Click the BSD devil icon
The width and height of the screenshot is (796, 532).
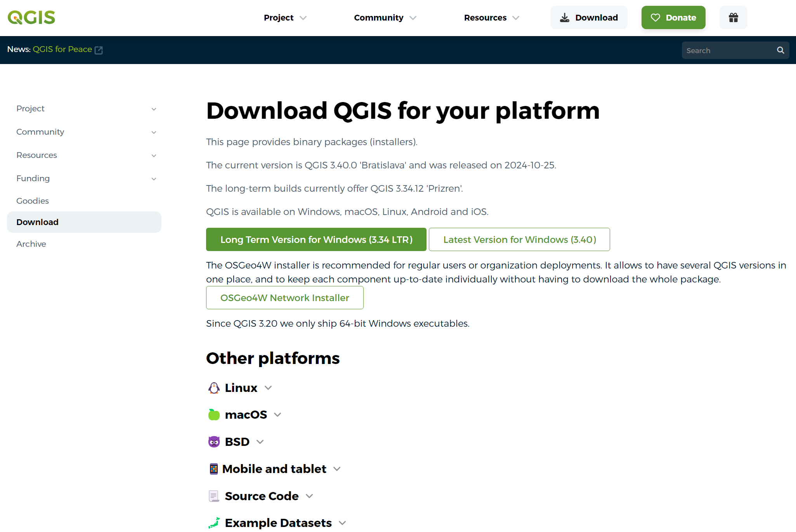[214, 442]
